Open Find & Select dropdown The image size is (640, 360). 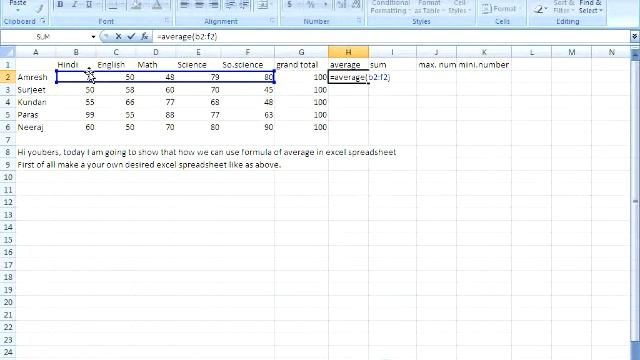(590, 7)
